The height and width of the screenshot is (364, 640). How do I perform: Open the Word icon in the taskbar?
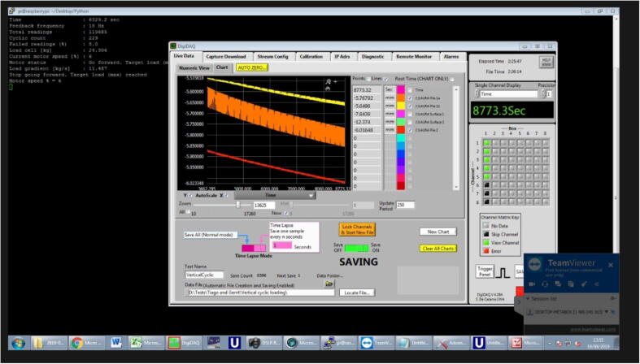[x=115, y=343]
